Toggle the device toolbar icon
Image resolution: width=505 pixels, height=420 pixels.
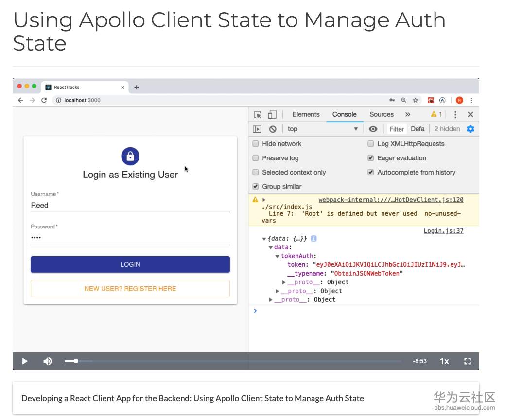(272, 115)
